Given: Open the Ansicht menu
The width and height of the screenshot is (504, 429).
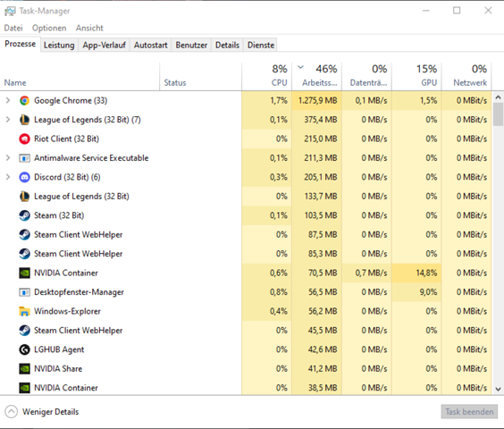Looking at the screenshot, I should pyautogui.click(x=89, y=28).
